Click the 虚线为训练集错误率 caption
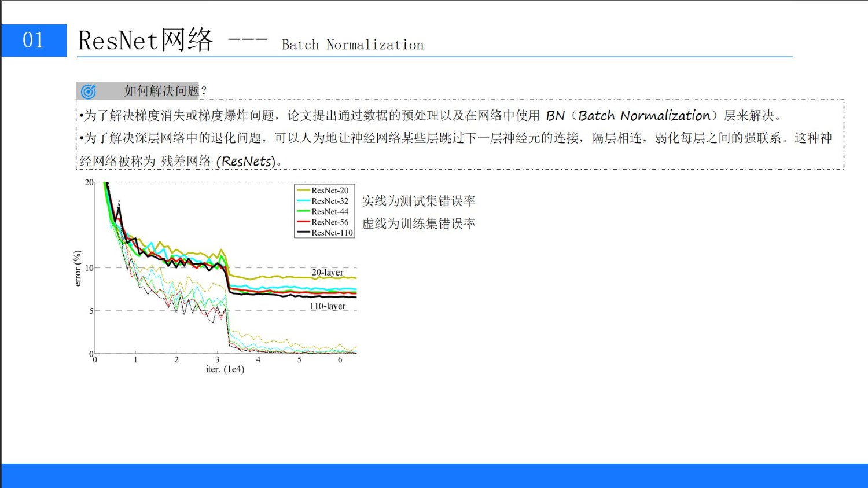 (x=418, y=223)
